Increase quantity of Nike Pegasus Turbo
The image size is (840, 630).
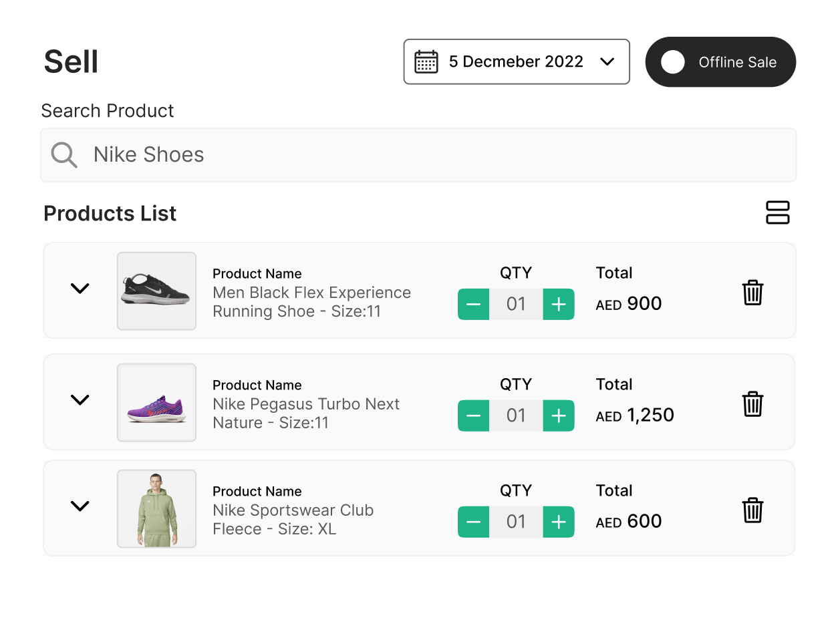pyautogui.click(x=559, y=416)
